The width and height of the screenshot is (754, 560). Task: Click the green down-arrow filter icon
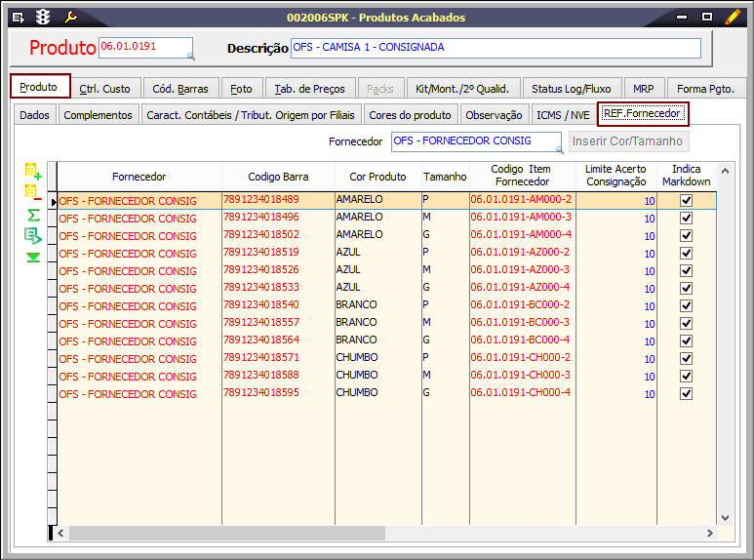(x=32, y=257)
